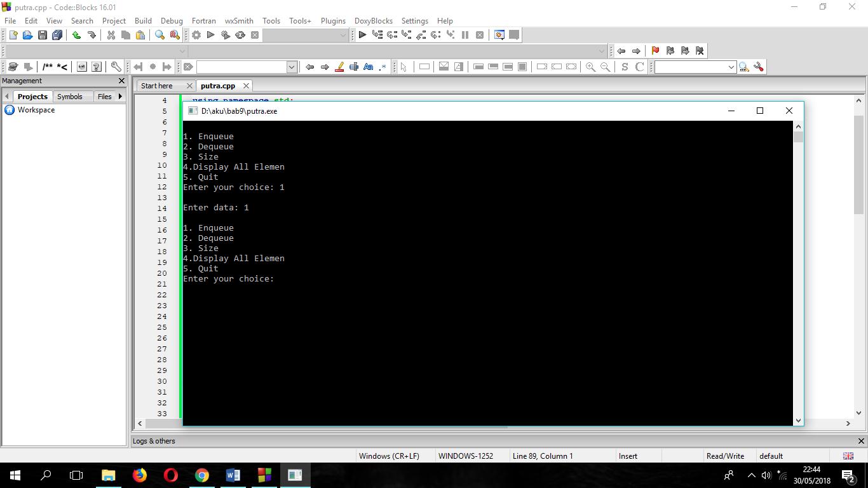Open Google Chrome from taskbar

coord(201,475)
